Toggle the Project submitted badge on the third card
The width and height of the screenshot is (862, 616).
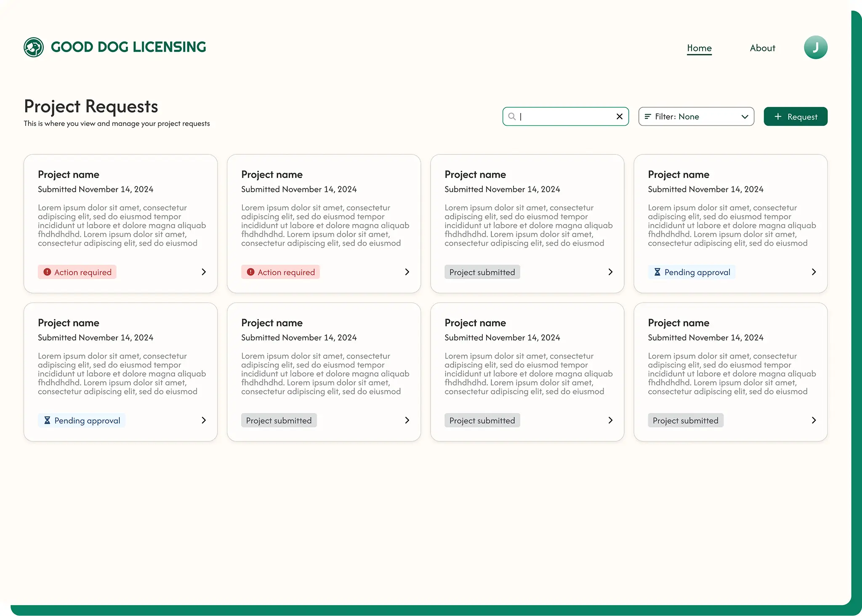pyautogui.click(x=482, y=272)
